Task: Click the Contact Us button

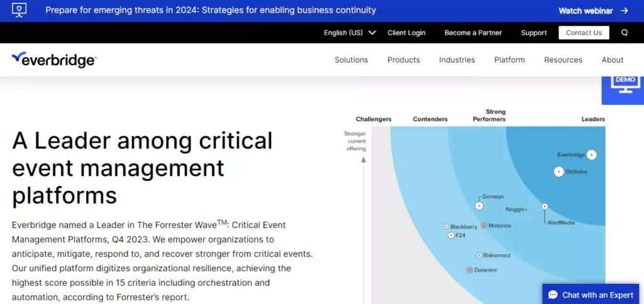Action: click(584, 33)
